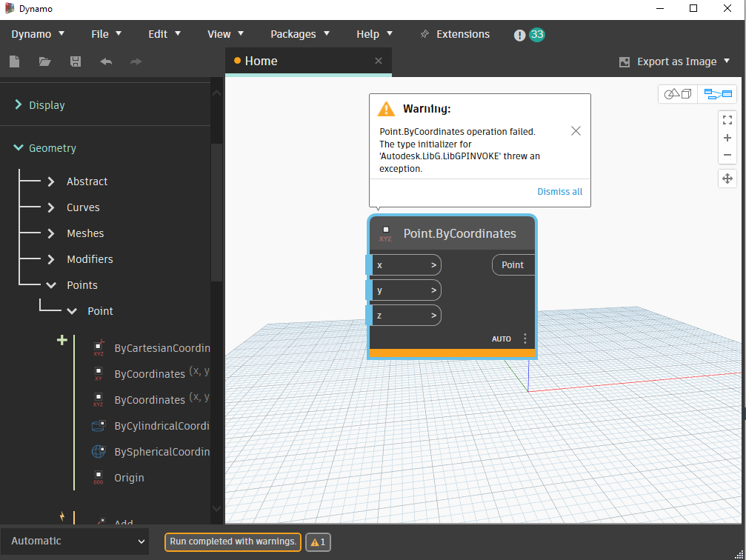The width and height of the screenshot is (746, 560).
Task: Click the Undo arrow icon
Action: coord(106,62)
